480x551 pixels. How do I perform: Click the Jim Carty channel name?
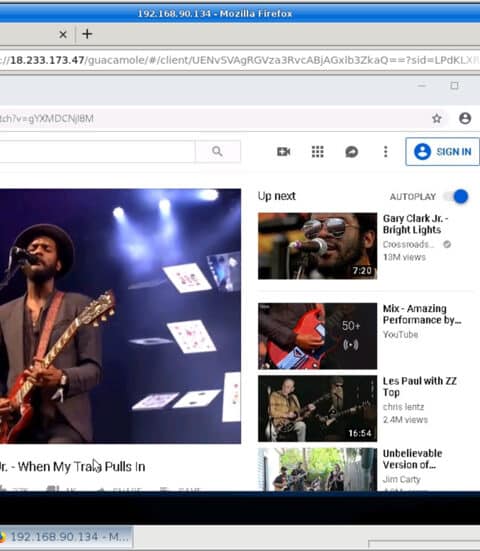click(401, 479)
